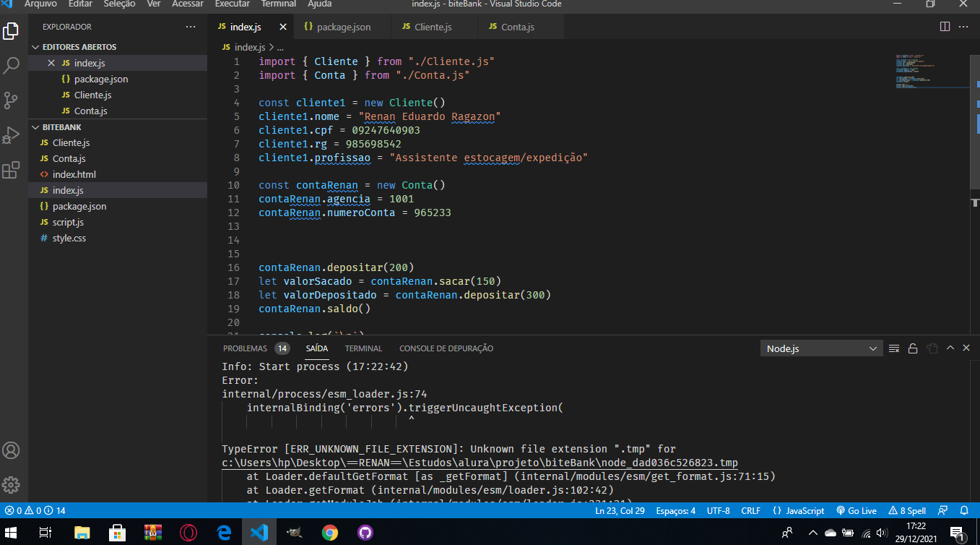This screenshot has width=980, height=545.
Task: Split the editor to the right
Action: tap(945, 27)
